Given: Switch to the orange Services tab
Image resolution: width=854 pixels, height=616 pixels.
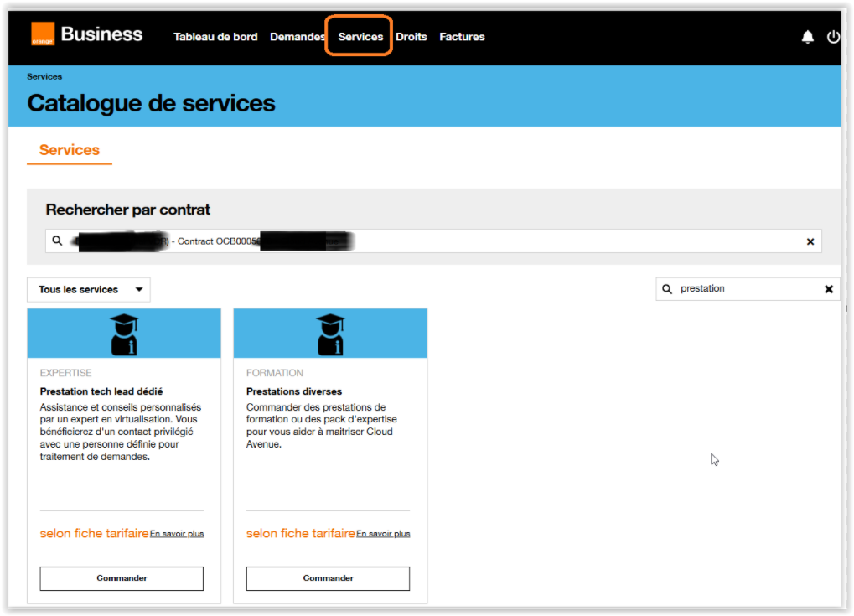Looking at the screenshot, I should [70, 150].
